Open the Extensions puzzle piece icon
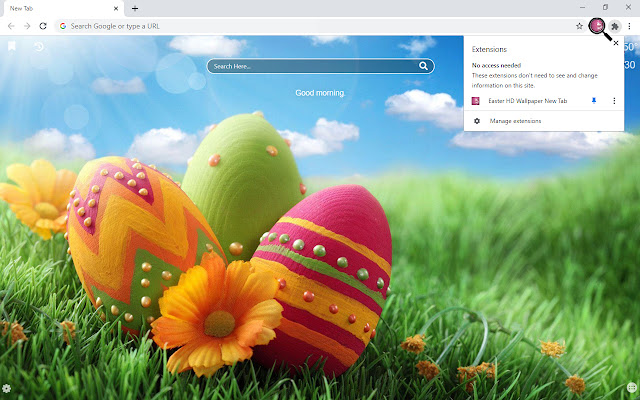 (x=615, y=27)
